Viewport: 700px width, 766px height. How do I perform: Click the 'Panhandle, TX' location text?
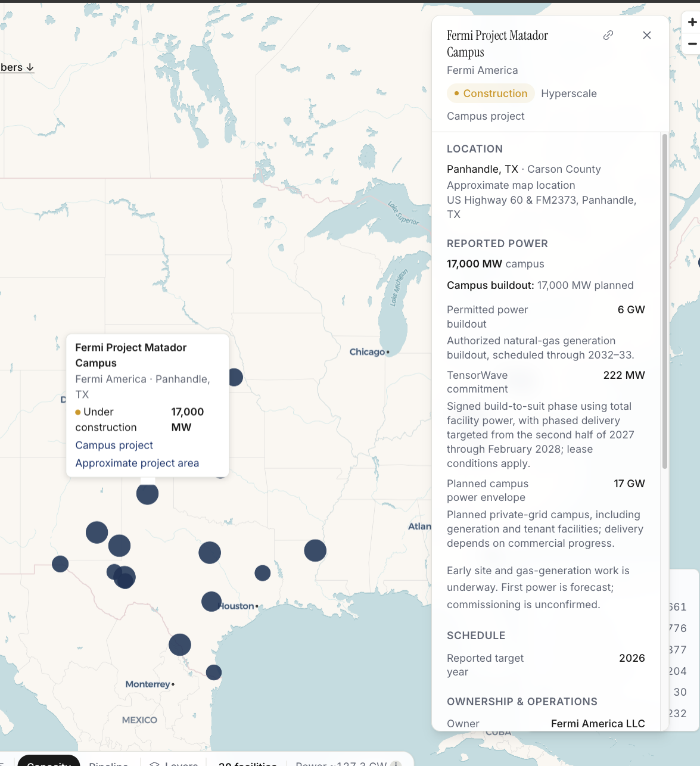tap(483, 169)
